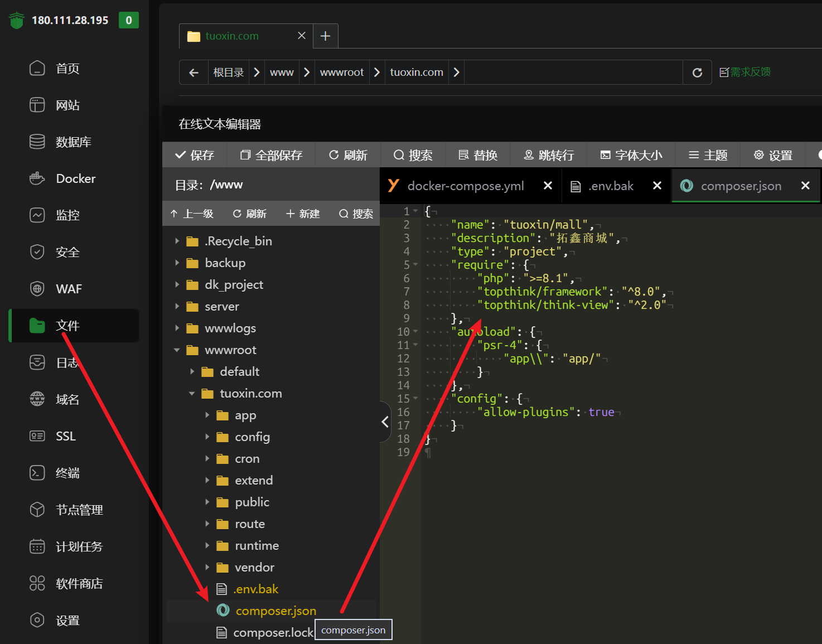This screenshot has width=822, height=644.
Task: Collapse the wwwroot folder
Action: click(177, 350)
